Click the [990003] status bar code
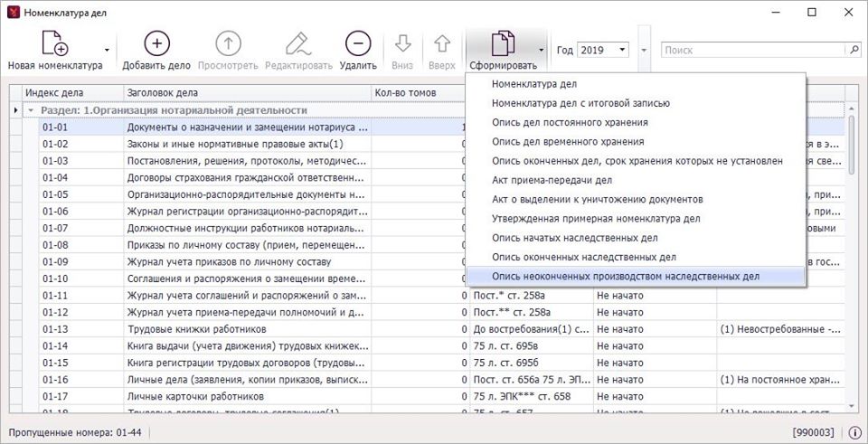The height and width of the screenshot is (444, 868). coord(813,432)
